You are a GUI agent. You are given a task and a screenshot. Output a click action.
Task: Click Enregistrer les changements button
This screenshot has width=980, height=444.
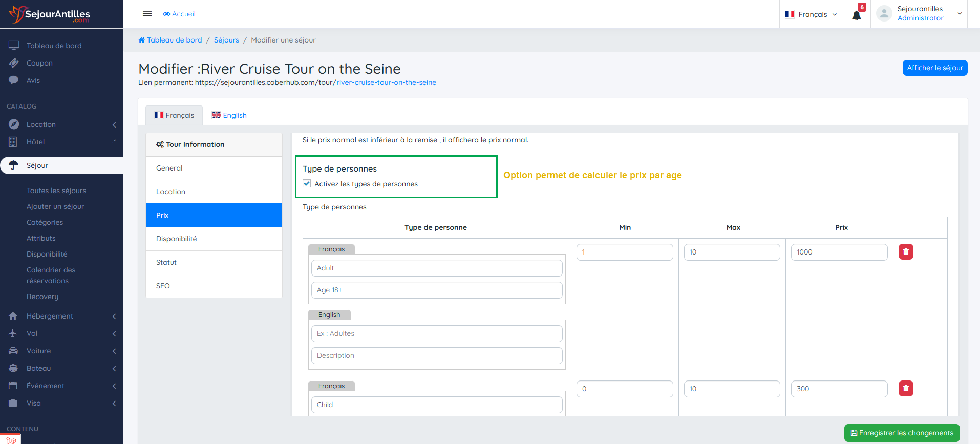point(902,433)
